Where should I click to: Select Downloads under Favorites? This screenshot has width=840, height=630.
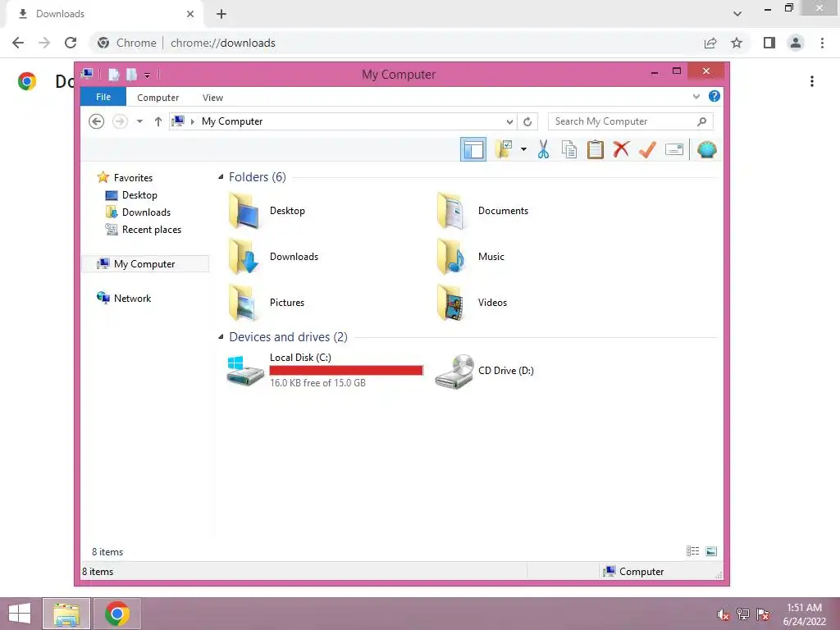(x=146, y=212)
